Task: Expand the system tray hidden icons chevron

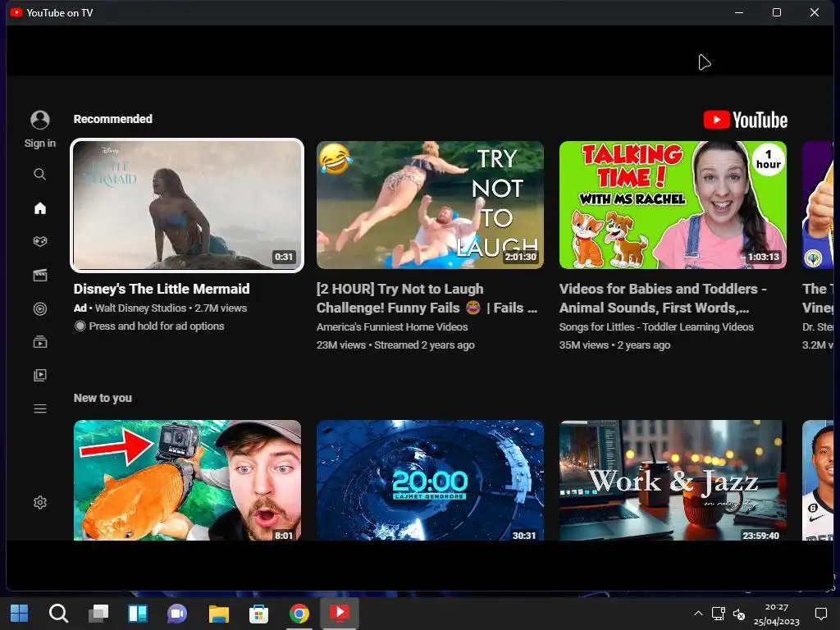Action: click(698, 614)
